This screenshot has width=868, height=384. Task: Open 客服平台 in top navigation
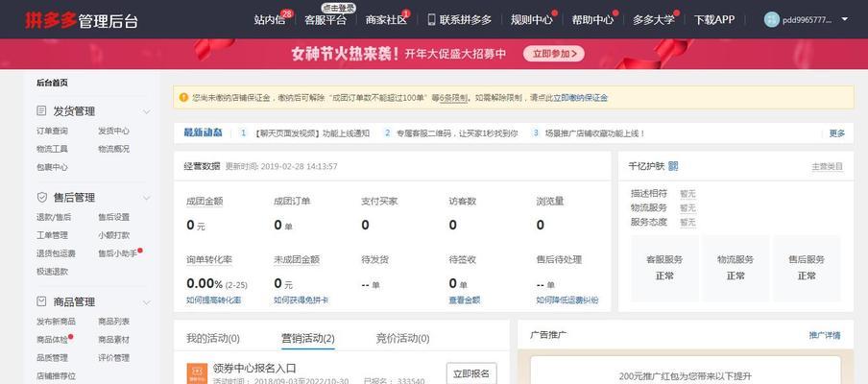pos(325,19)
